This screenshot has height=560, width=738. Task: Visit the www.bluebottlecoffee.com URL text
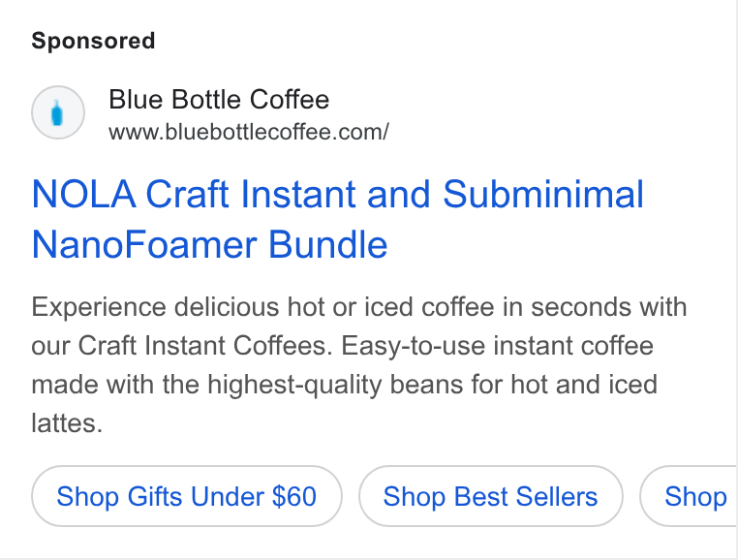(x=249, y=132)
